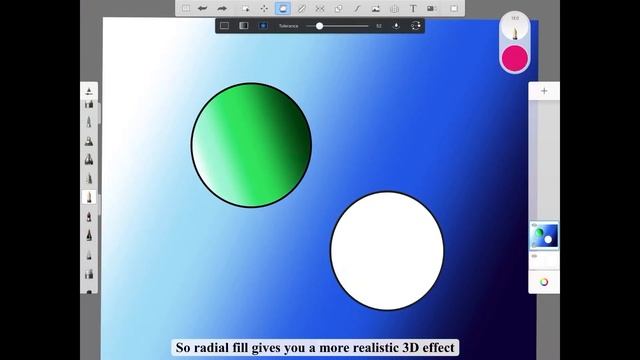This screenshot has height=360, width=640.
Task: Open the brush puck at top right
Action: tap(515, 27)
